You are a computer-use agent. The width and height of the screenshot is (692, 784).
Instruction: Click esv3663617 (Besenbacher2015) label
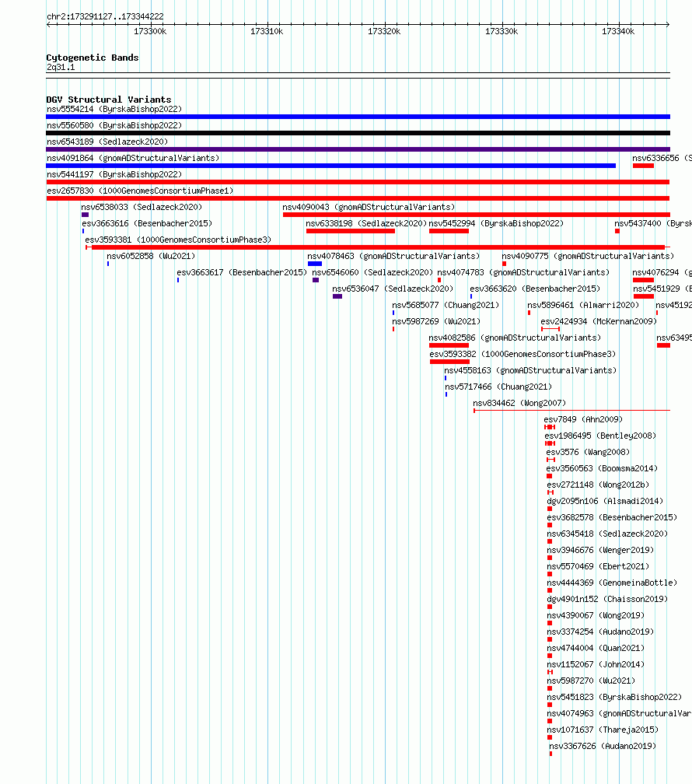click(242, 272)
